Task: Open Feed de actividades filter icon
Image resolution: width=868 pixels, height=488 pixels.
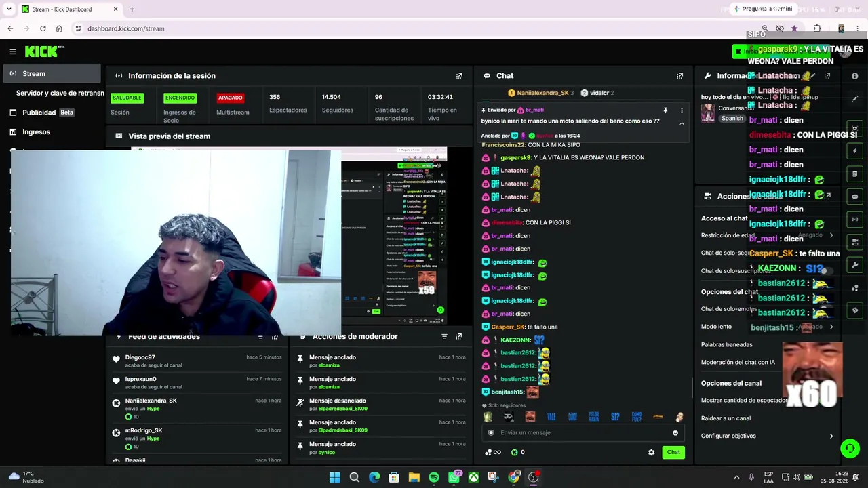Action: pyautogui.click(x=260, y=336)
